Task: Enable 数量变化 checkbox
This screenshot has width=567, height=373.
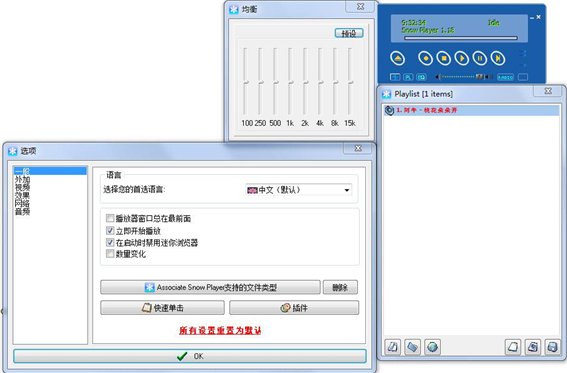Action: pyautogui.click(x=110, y=254)
